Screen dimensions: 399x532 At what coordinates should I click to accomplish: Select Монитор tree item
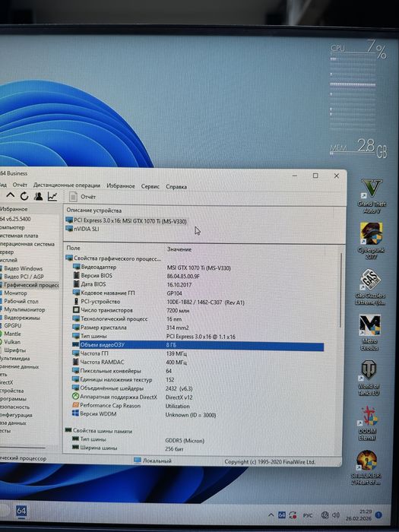pyautogui.click(x=14, y=293)
